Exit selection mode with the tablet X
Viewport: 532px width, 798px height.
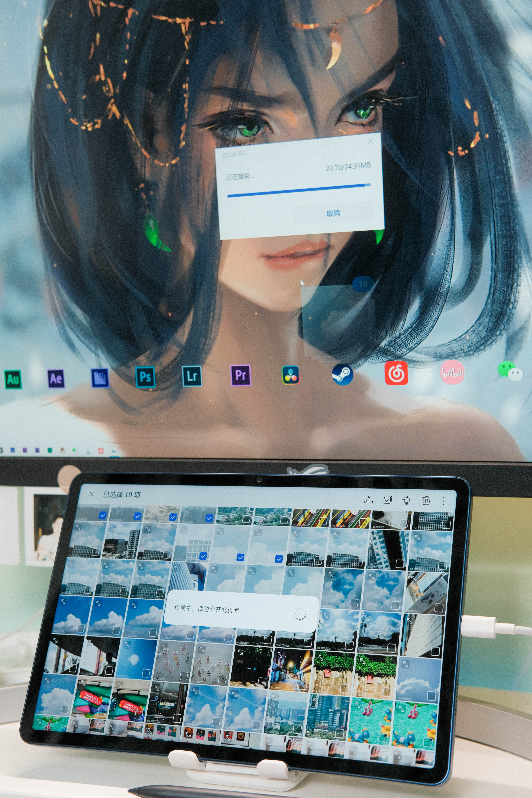point(91,494)
